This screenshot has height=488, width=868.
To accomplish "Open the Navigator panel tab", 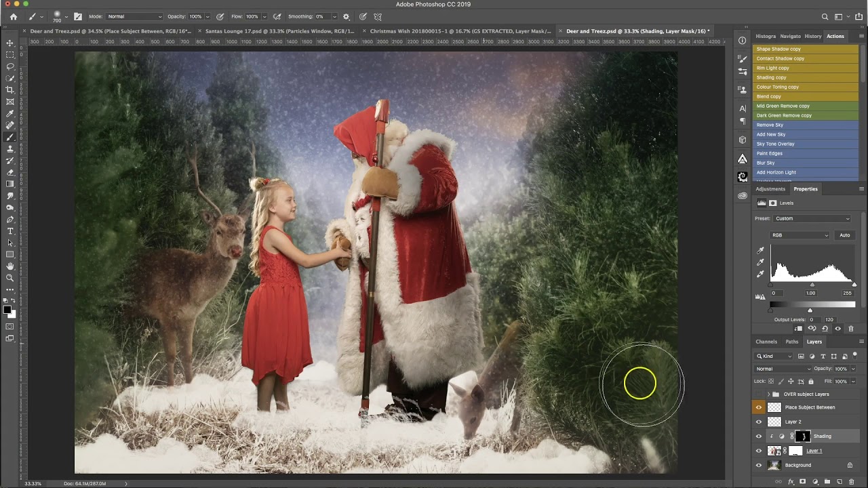I will [x=790, y=36].
